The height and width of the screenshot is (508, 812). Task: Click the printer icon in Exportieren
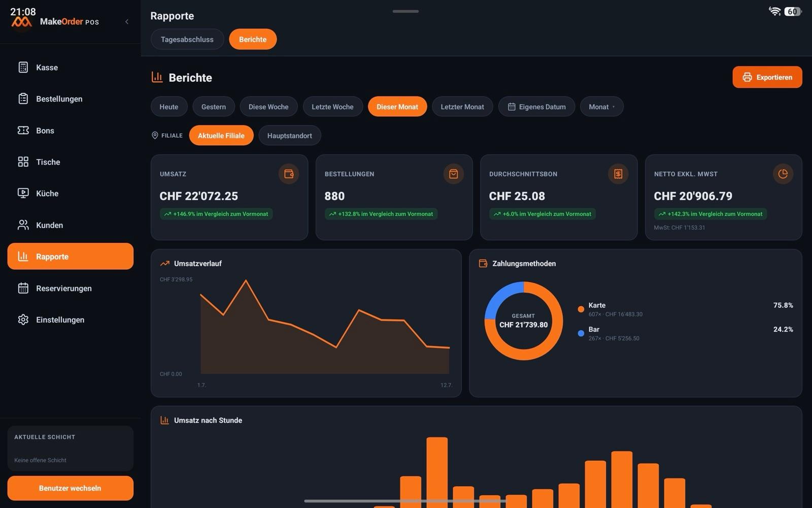point(747,77)
